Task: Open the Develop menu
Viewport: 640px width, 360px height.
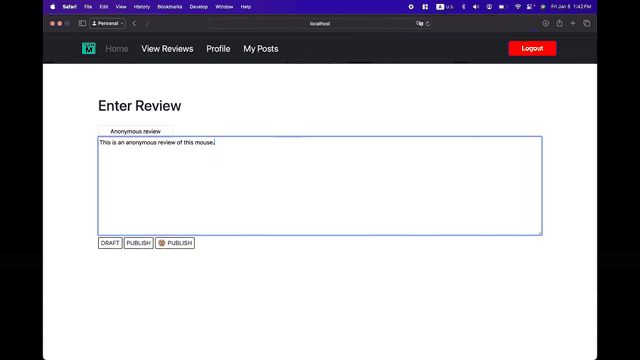Action: [198, 7]
